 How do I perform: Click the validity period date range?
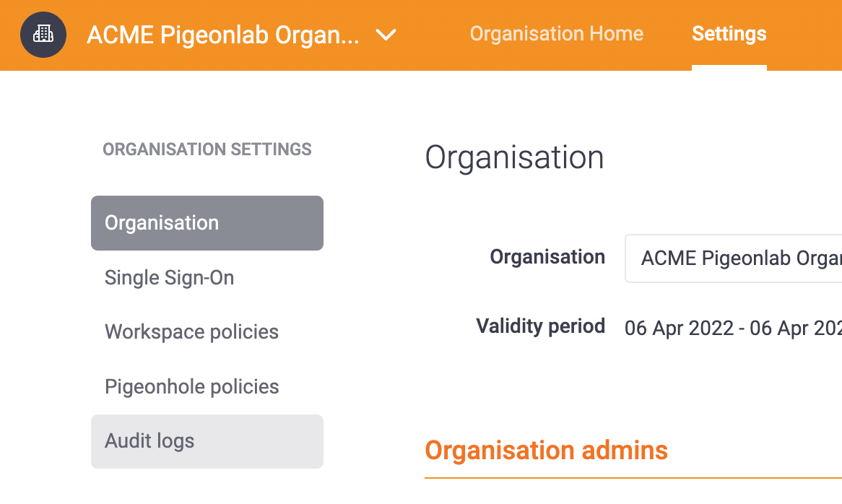[732, 327]
